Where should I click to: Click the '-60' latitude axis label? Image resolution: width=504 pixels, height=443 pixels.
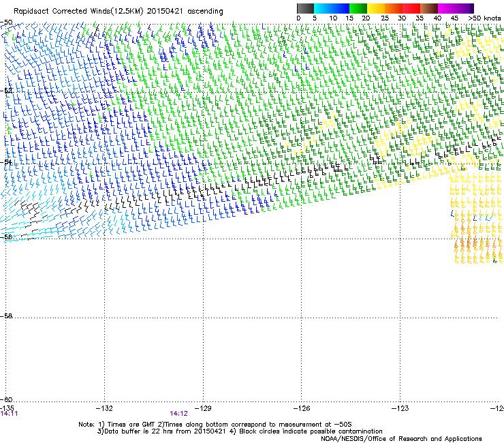6,399
